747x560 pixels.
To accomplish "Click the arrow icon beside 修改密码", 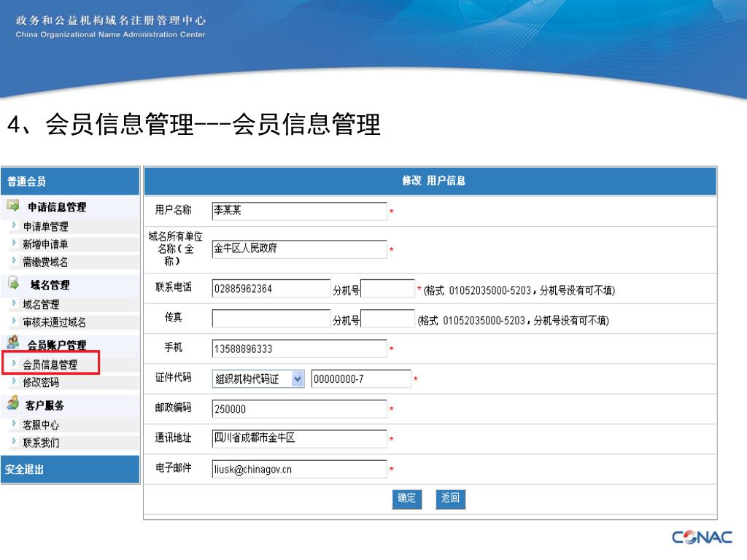I will coord(15,381).
